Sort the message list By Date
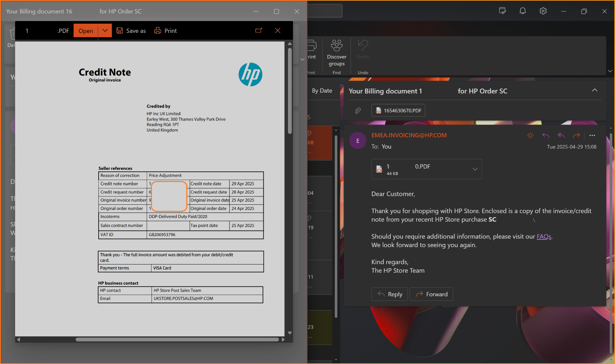Image resolution: width=615 pixels, height=364 pixels. coord(322,91)
